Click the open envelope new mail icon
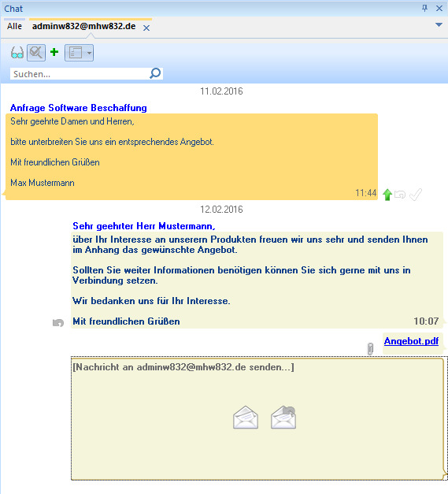The width and height of the screenshot is (448, 494). [246, 418]
